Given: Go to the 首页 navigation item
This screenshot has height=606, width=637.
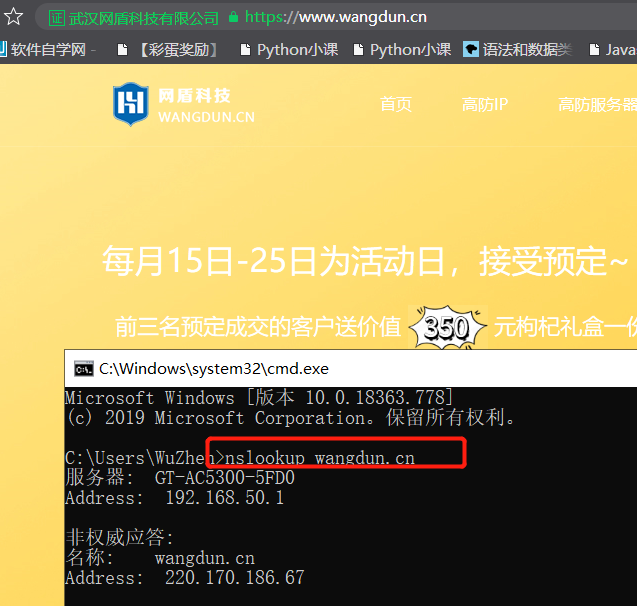Looking at the screenshot, I should pyautogui.click(x=396, y=104).
